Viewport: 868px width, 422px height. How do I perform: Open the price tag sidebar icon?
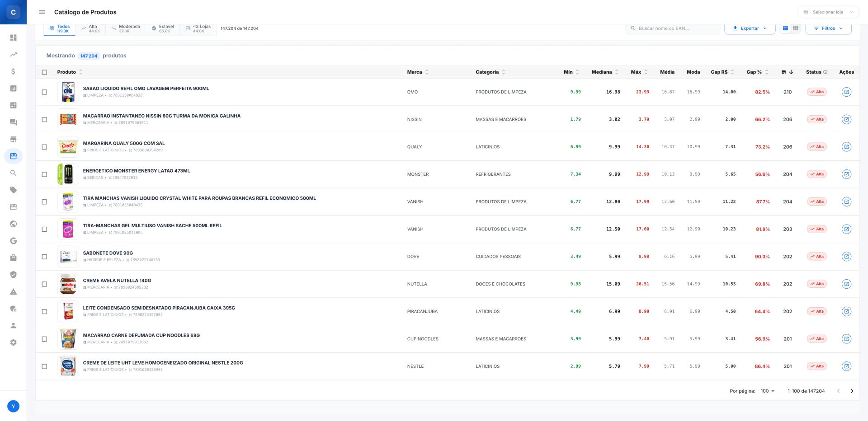coord(13,190)
